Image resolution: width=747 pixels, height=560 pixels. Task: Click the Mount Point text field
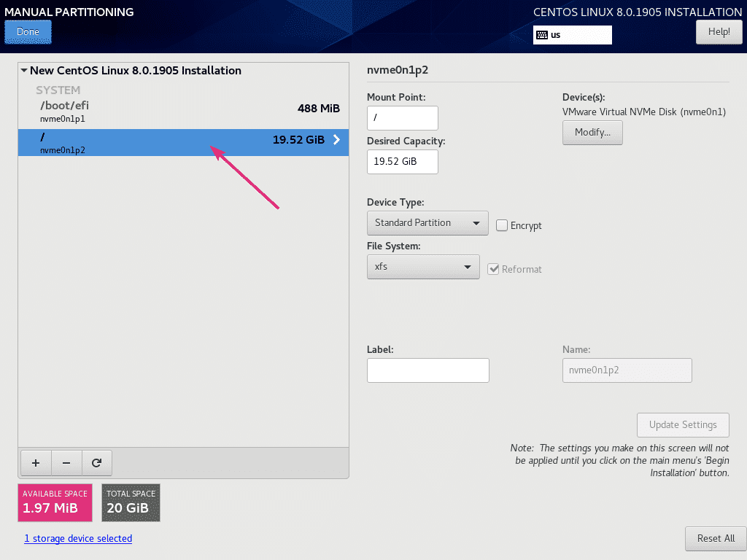point(403,118)
